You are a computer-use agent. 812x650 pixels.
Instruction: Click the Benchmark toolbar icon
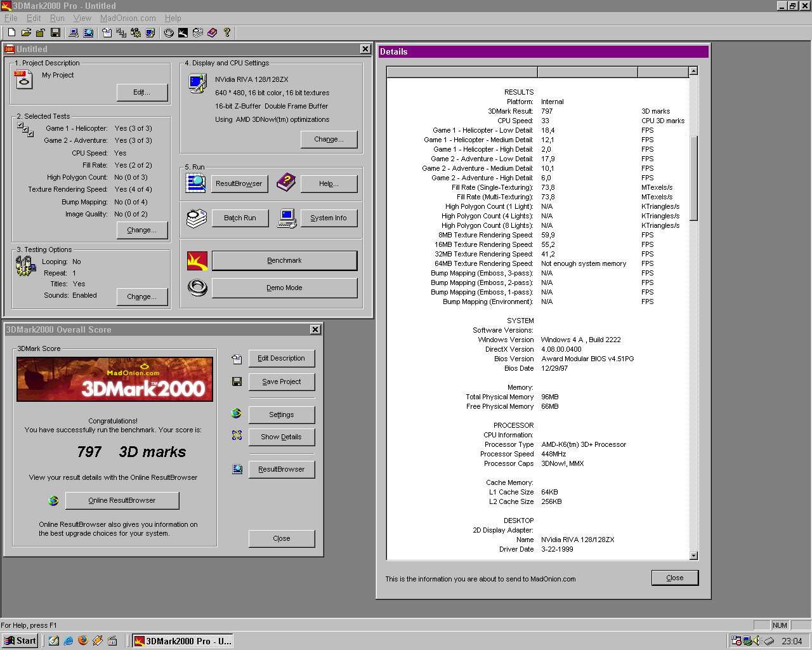183,32
